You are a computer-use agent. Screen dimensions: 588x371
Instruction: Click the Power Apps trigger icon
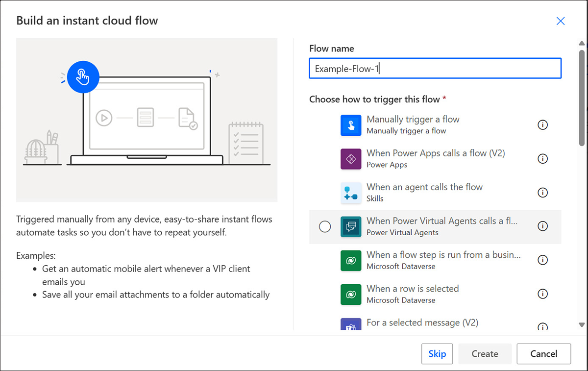tap(350, 159)
